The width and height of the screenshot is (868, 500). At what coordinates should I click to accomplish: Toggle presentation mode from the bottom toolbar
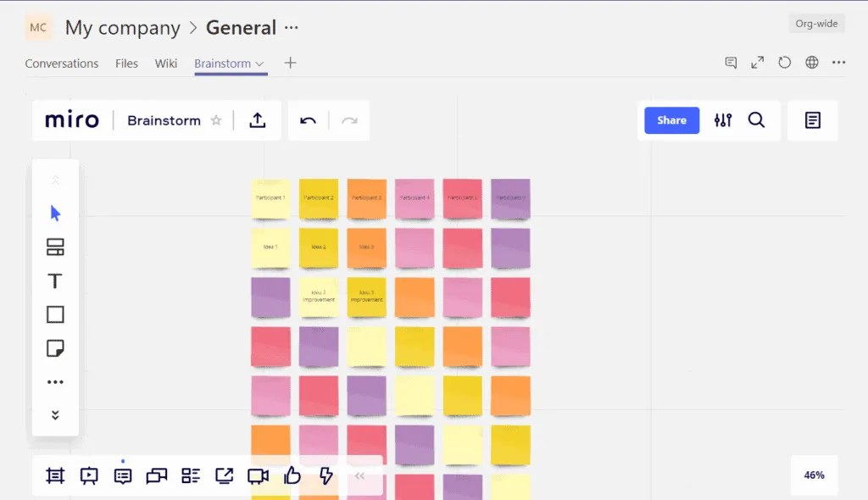tap(88, 475)
